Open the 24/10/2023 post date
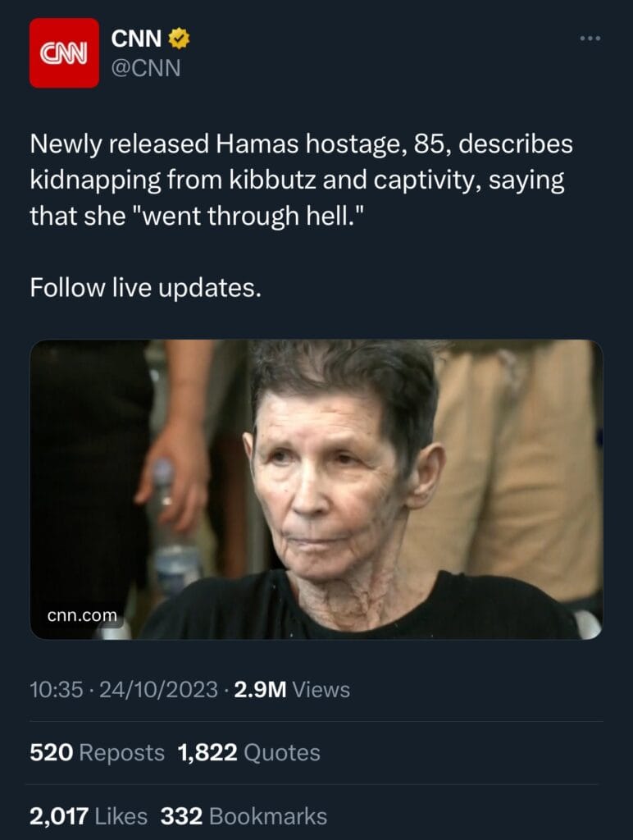This screenshot has width=633, height=840. tap(158, 689)
